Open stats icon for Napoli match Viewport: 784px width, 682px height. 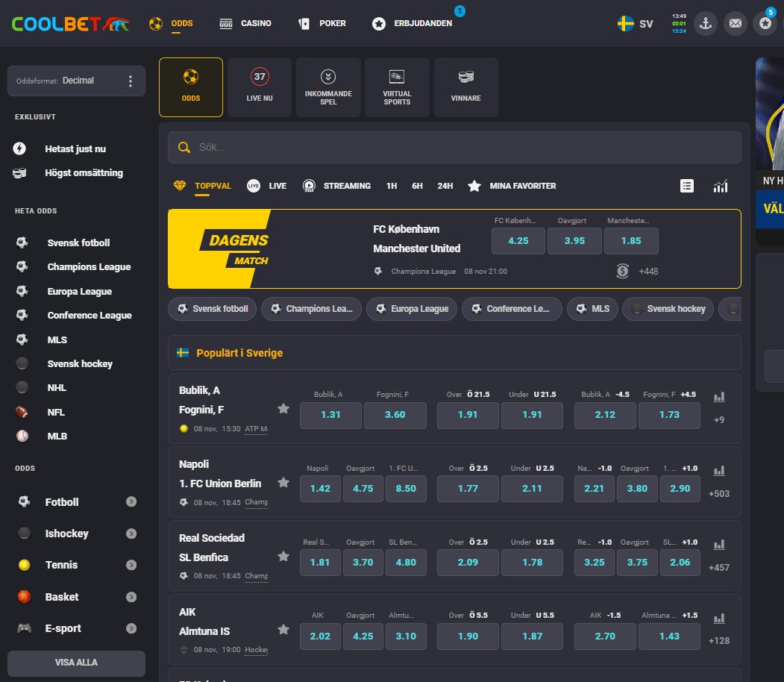pyautogui.click(x=719, y=471)
